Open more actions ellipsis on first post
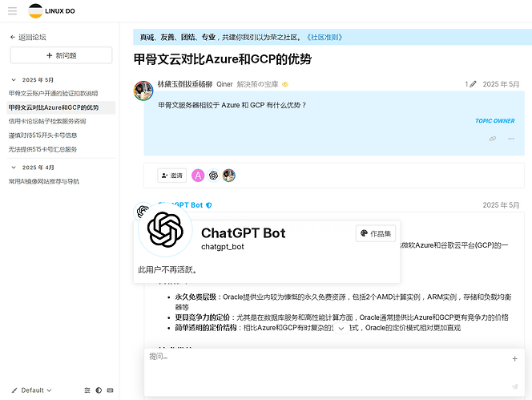 pos(511,139)
